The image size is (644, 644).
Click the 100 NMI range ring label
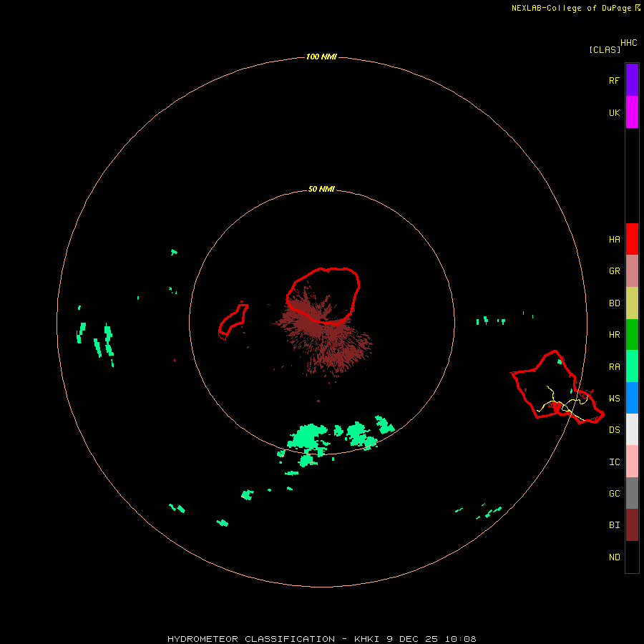[x=321, y=57]
